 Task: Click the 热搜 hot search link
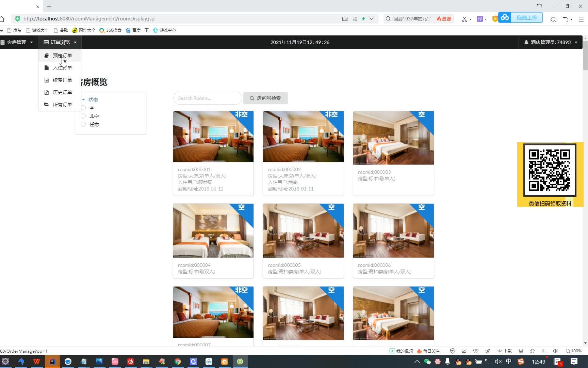[x=444, y=19]
